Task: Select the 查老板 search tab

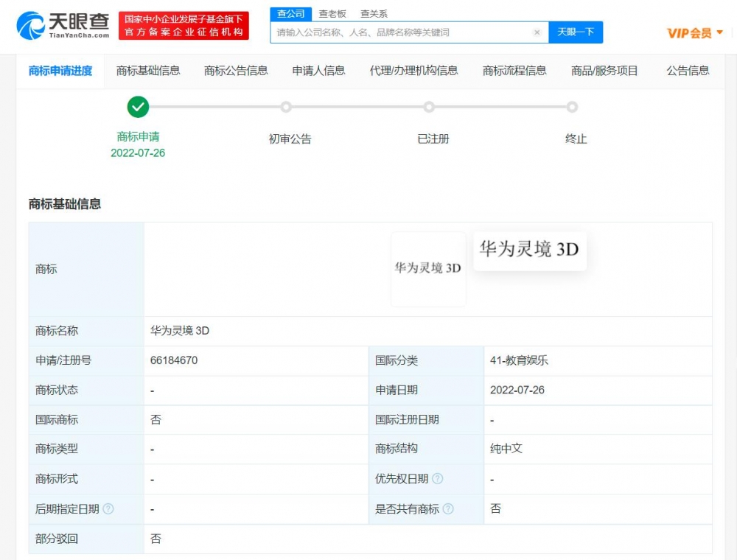Action: pyautogui.click(x=332, y=14)
